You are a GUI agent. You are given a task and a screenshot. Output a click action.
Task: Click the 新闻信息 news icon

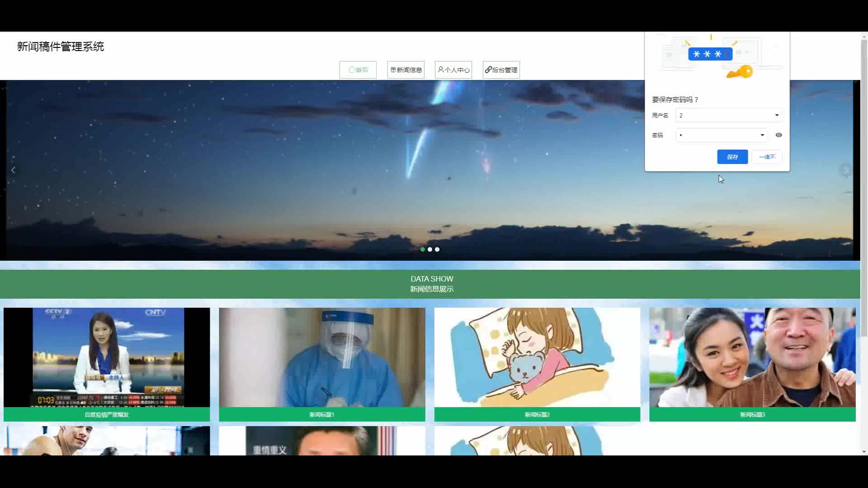(x=393, y=70)
